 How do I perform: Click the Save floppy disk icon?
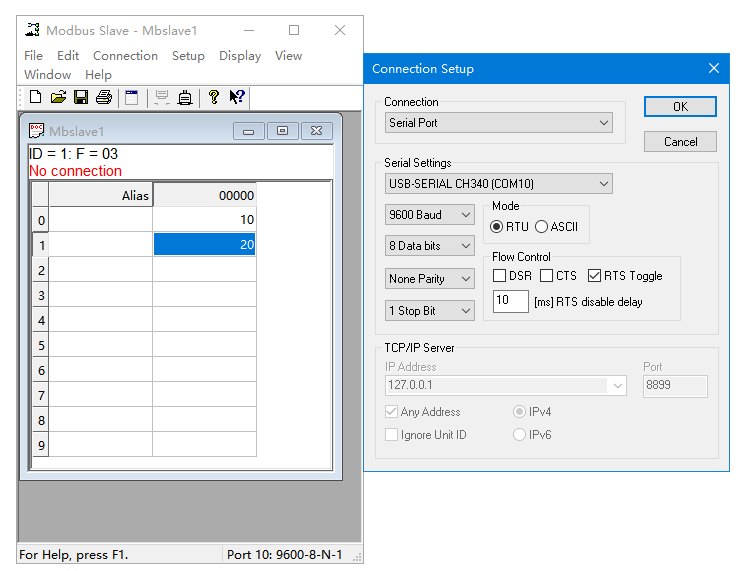[81, 97]
